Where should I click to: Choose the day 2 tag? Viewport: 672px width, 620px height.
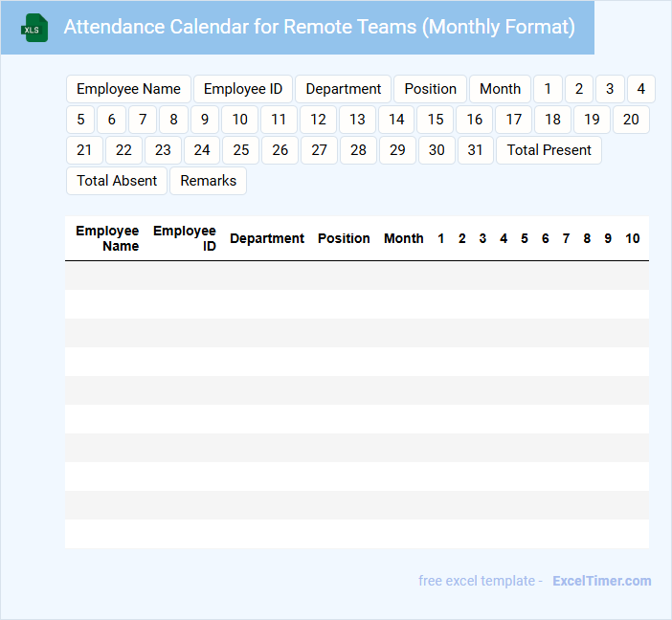pyautogui.click(x=579, y=89)
